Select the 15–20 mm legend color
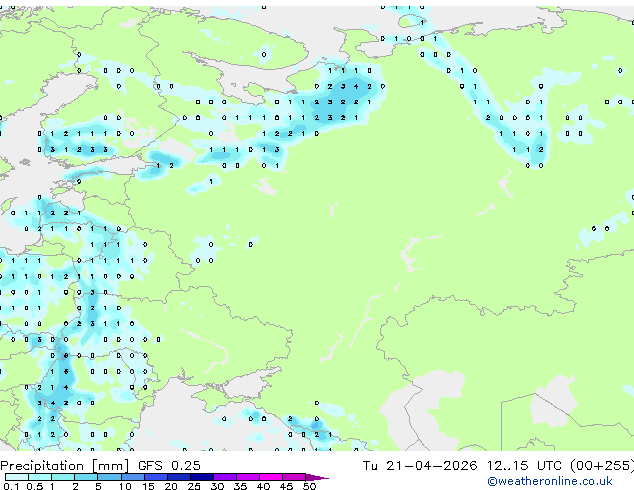 (156, 477)
